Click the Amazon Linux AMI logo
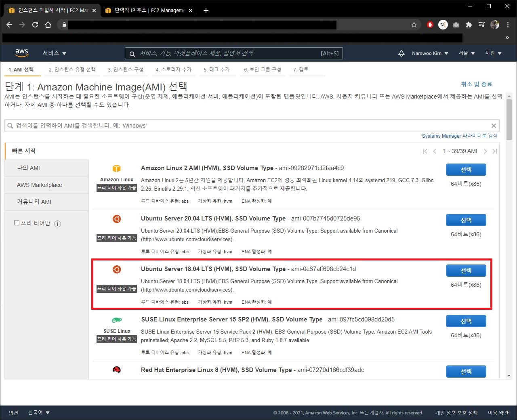The image size is (517, 420). pyautogui.click(x=117, y=168)
